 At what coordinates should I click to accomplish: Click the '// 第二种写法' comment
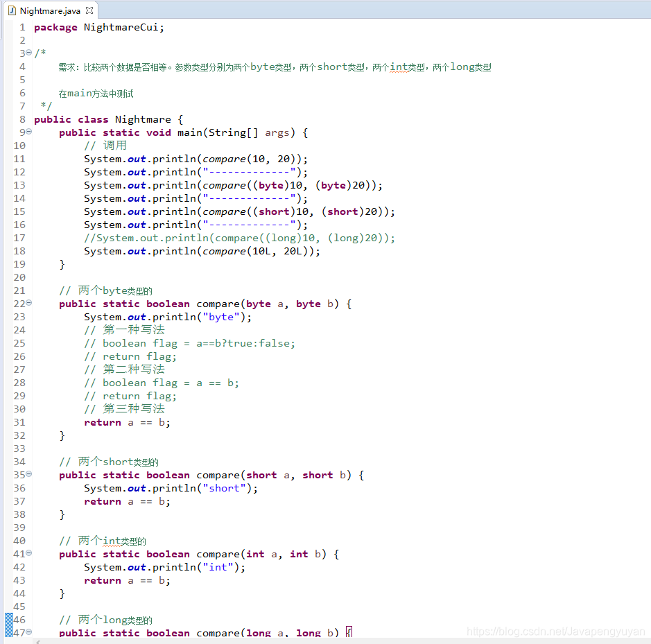point(125,369)
